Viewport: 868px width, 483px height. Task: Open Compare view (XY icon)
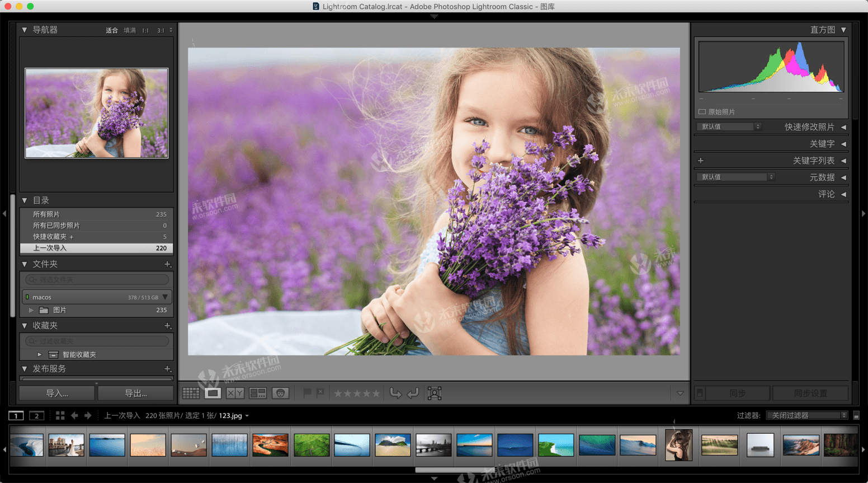pos(235,393)
